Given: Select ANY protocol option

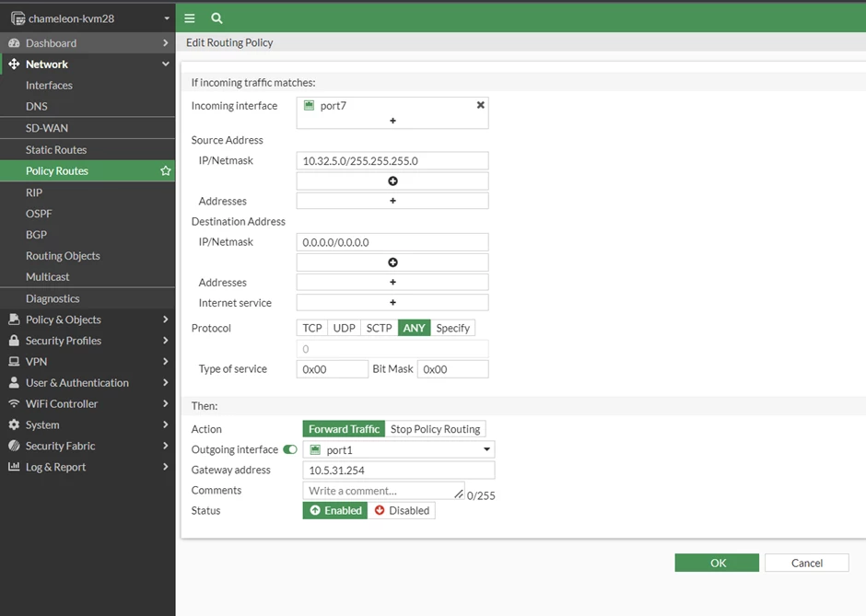Looking at the screenshot, I should point(414,328).
